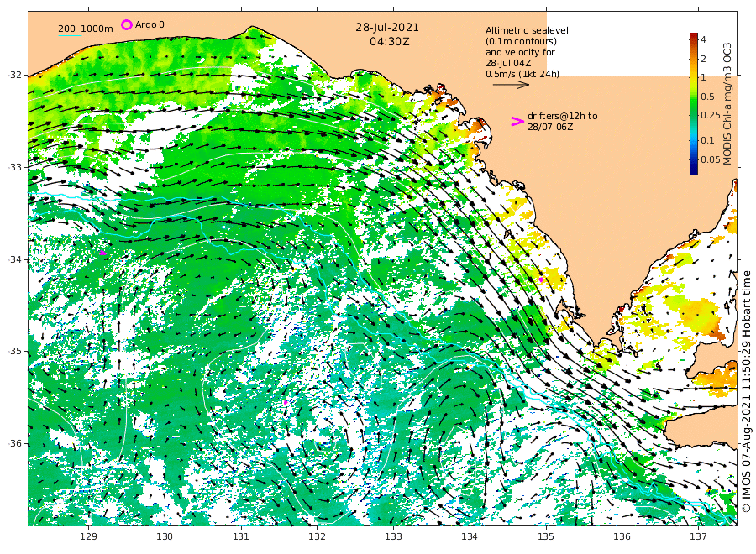Click the colorbar tick label 0.5
The image size is (756, 554).
click(706, 97)
